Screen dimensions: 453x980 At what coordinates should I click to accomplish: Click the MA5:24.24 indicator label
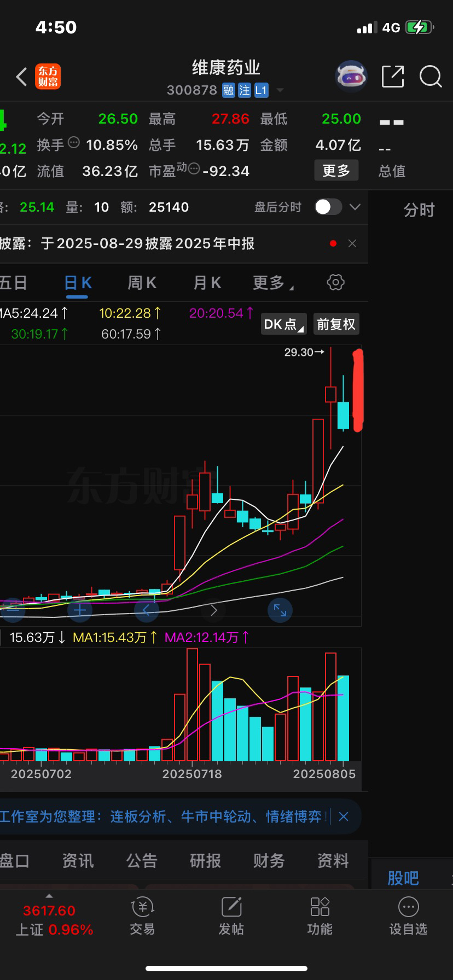point(34,313)
